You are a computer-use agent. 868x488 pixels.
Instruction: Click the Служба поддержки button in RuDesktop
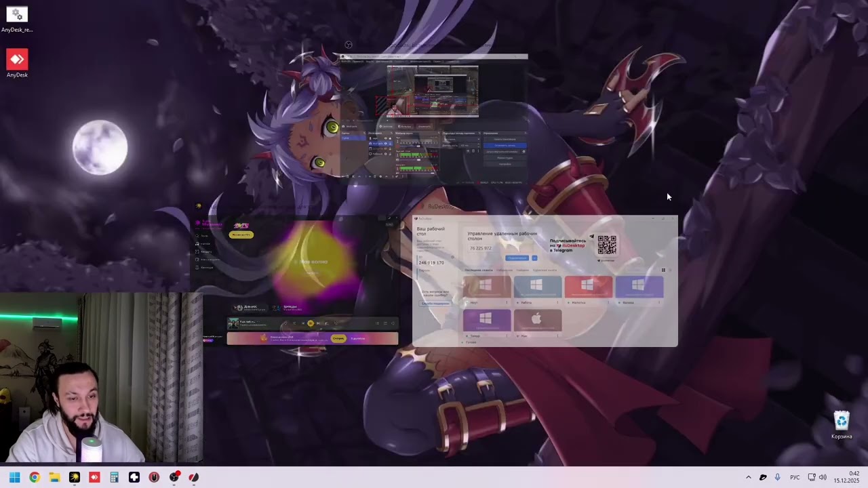point(435,303)
